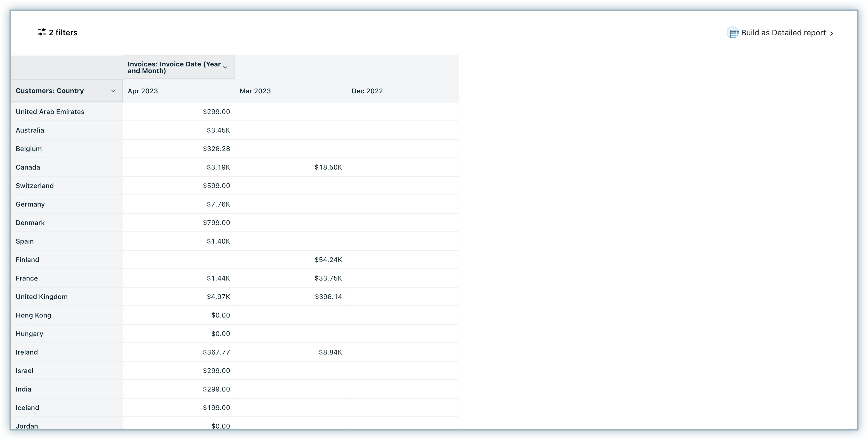This screenshot has height=440, width=868.
Task: Select the Apr 2023 column header
Action: click(143, 91)
